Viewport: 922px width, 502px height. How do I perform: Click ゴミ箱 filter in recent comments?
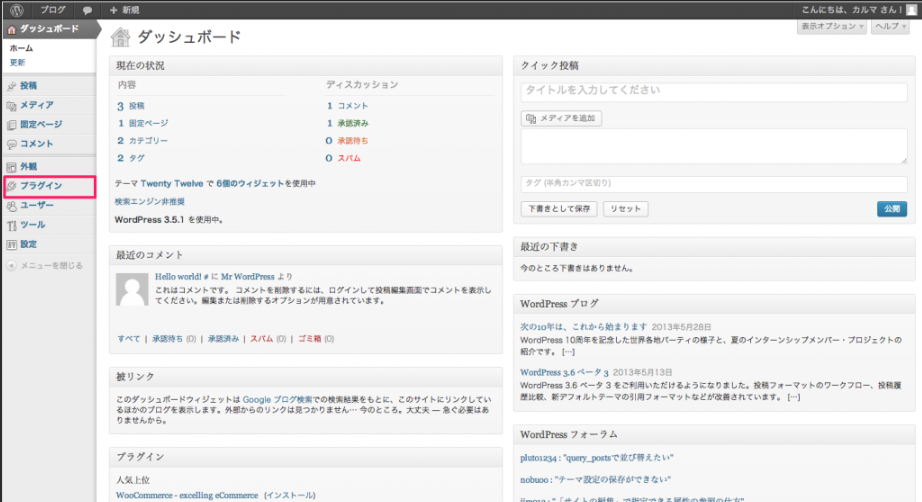pyautogui.click(x=310, y=339)
